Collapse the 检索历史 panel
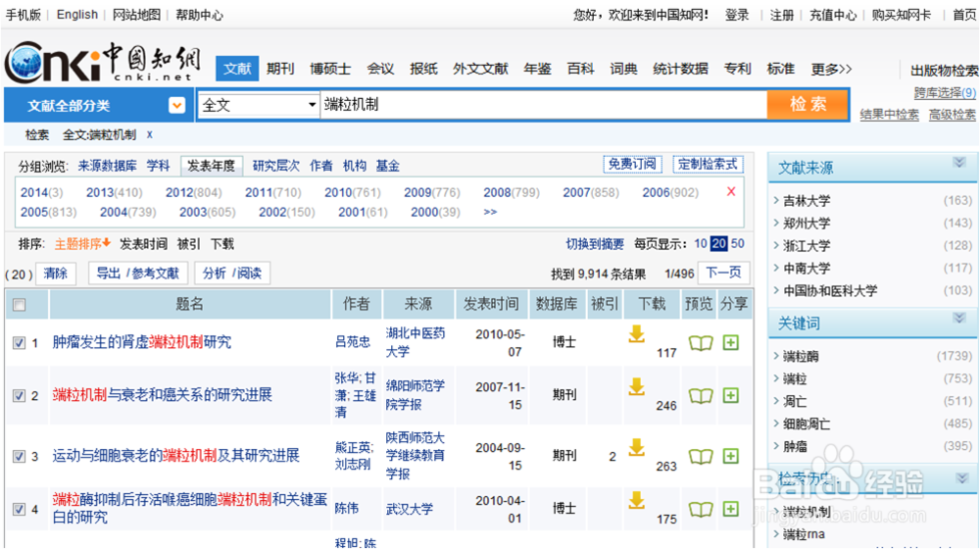The image size is (980, 549). tap(962, 478)
